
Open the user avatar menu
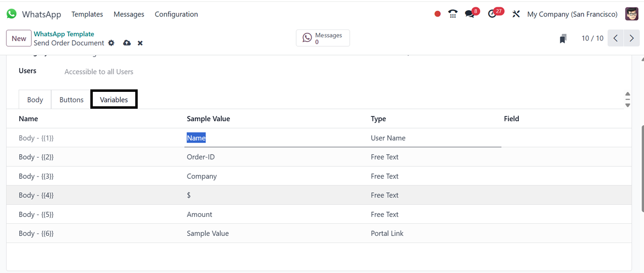point(631,14)
